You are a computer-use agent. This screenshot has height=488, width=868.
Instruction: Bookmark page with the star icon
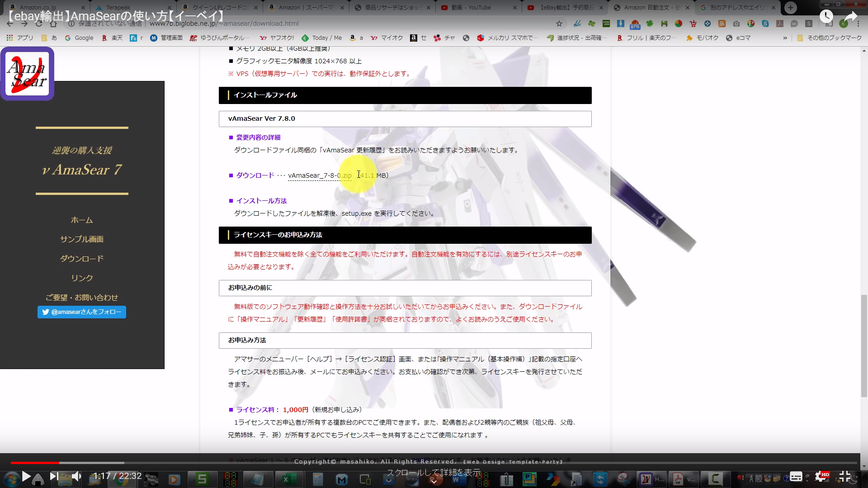click(559, 24)
